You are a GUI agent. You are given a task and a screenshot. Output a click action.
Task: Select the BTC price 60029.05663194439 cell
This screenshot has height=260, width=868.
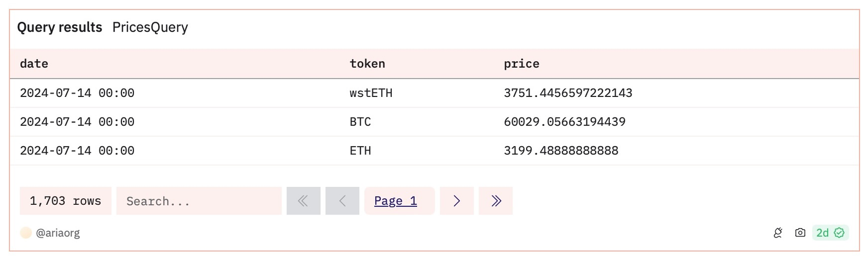click(x=564, y=122)
